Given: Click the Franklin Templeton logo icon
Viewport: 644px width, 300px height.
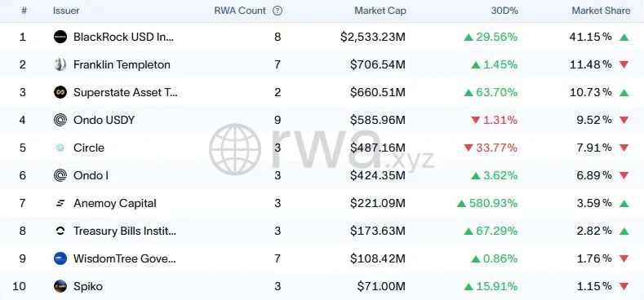Looking at the screenshot, I should tap(60, 64).
